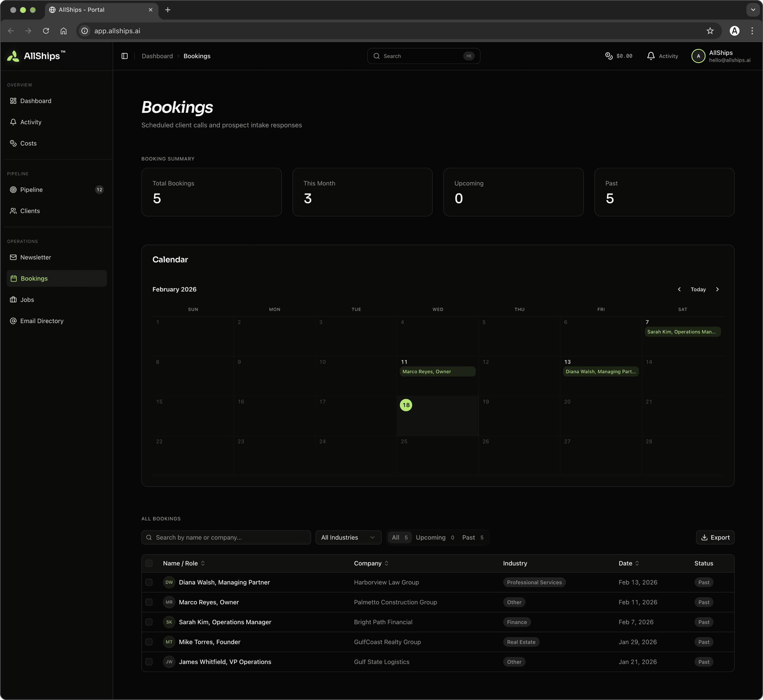
Task: Go to previous month arrow in calendar
Action: (679, 289)
